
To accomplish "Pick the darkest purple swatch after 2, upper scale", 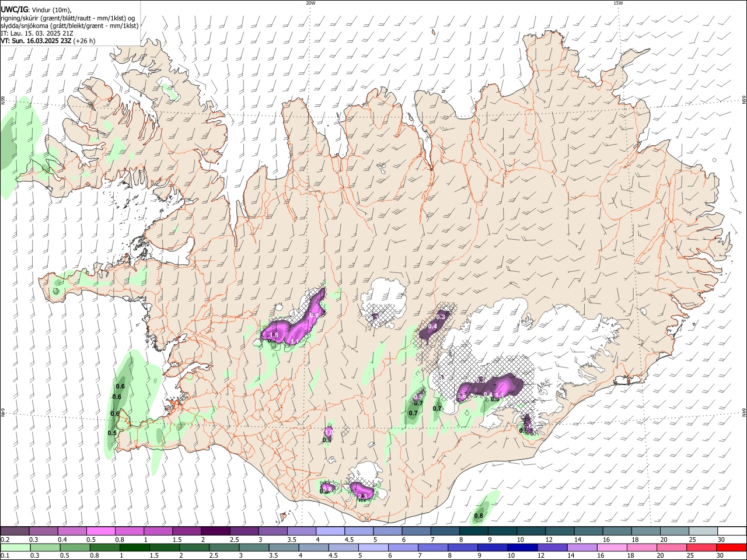I will click(215, 531).
